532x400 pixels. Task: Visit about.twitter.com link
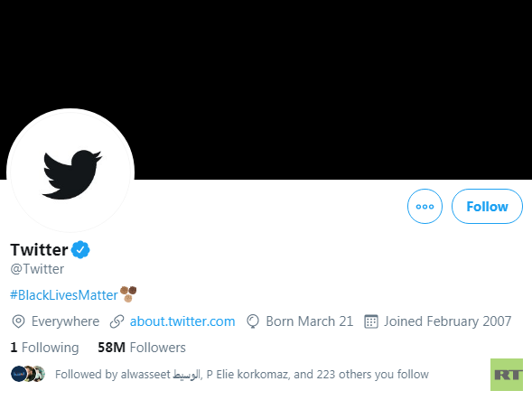pos(182,321)
